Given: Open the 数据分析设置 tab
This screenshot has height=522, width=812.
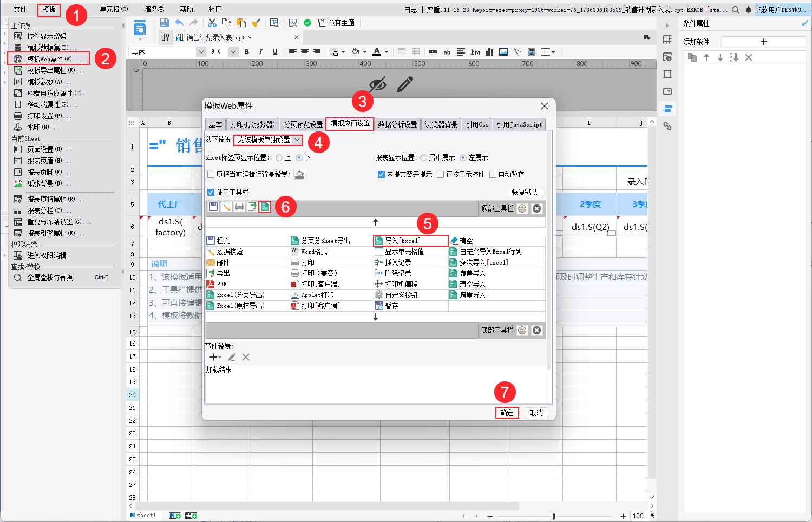Looking at the screenshot, I should click(397, 124).
